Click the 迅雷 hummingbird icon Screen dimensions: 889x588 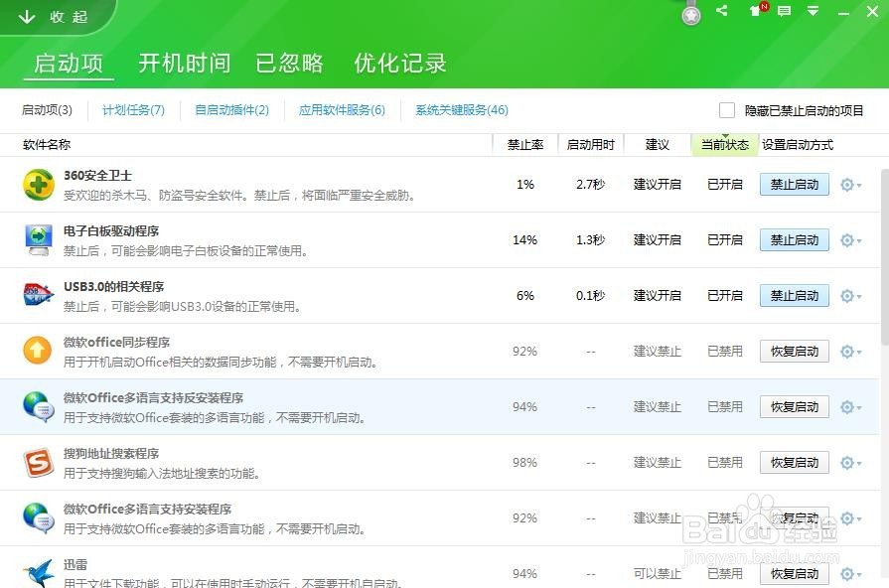39,573
